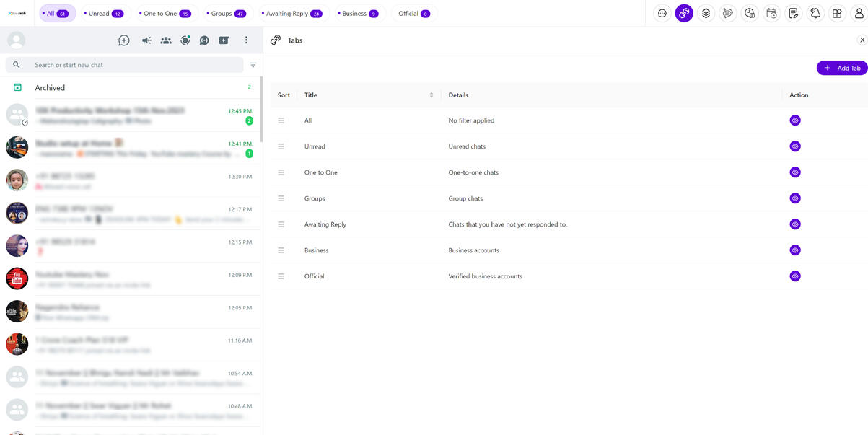Toggle the eye icon for Groups row
868x435 pixels.
(x=794, y=198)
